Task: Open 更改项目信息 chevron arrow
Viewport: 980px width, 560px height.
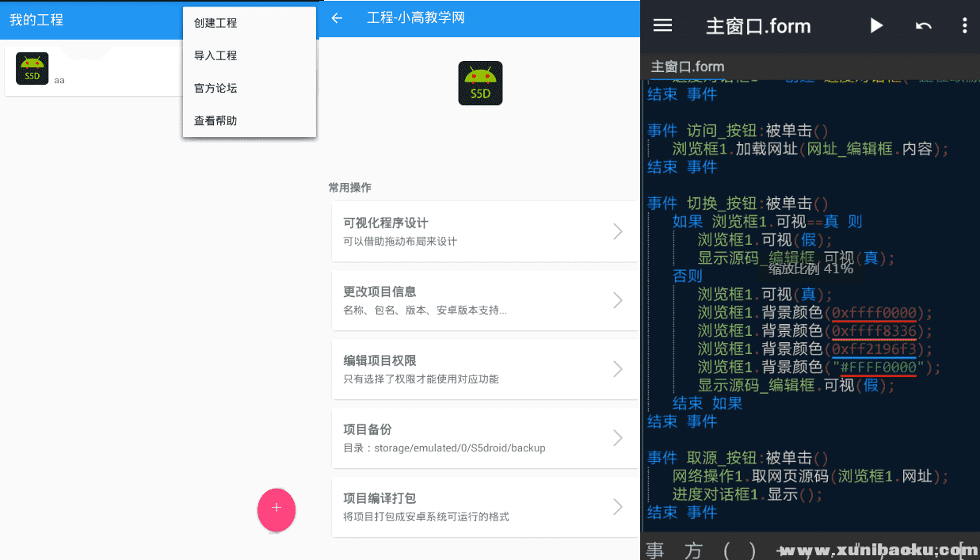Action: [x=618, y=300]
